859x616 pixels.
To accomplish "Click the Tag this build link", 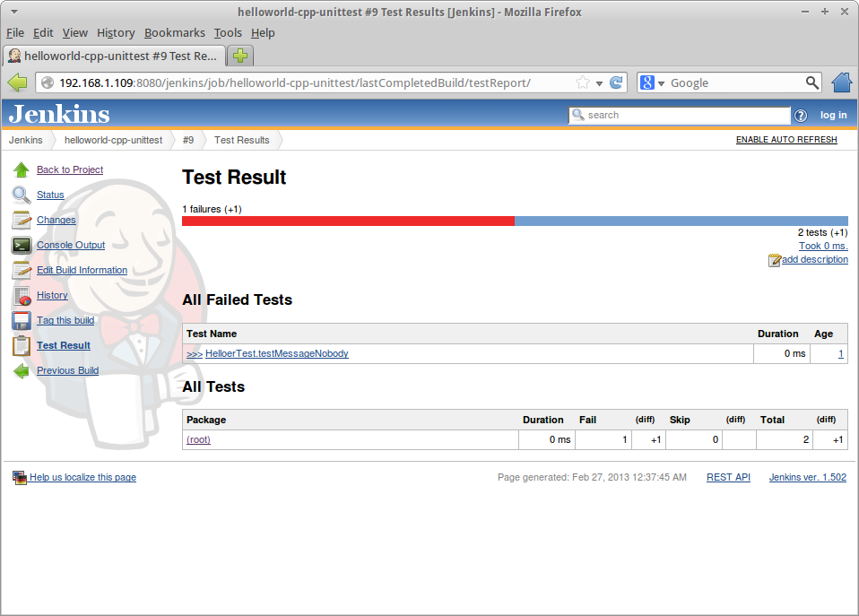I will 65,321.
